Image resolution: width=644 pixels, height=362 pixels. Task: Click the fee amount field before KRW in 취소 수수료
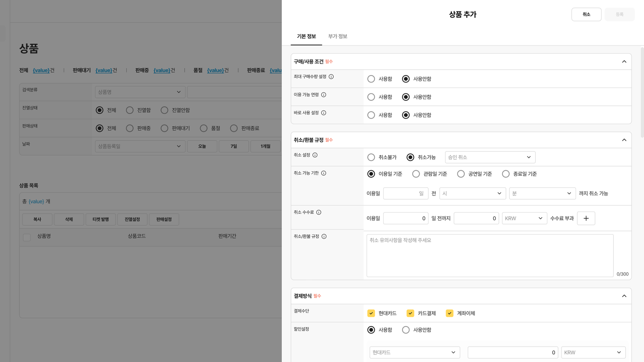click(x=477, y=218)
